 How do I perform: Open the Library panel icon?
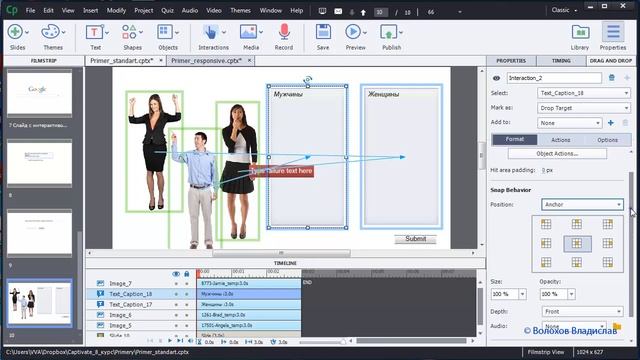580,32
